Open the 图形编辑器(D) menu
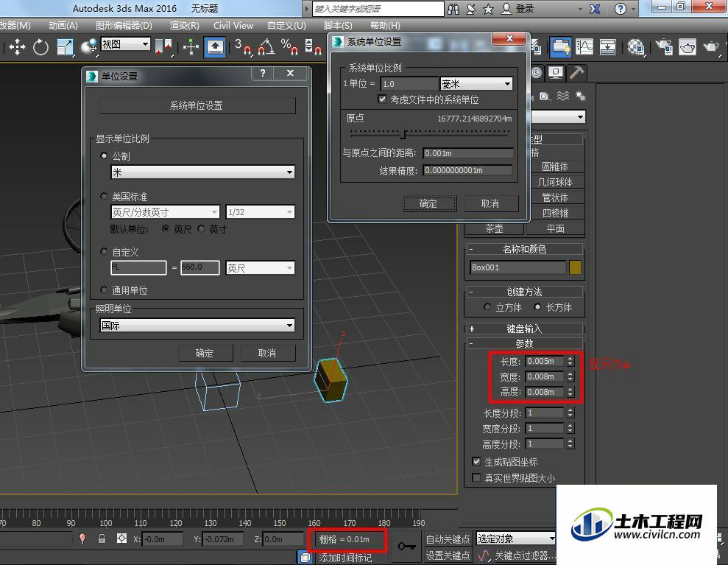 (124, 26)
